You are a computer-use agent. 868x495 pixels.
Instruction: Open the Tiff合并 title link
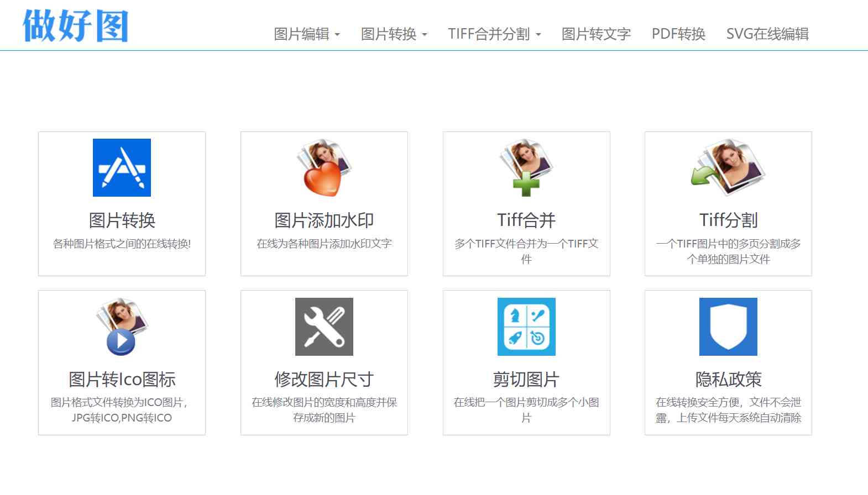(x=526, y=220)
